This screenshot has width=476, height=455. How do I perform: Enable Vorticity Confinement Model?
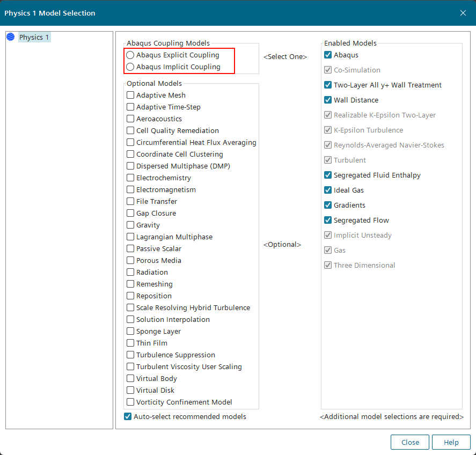coord(130,402)
